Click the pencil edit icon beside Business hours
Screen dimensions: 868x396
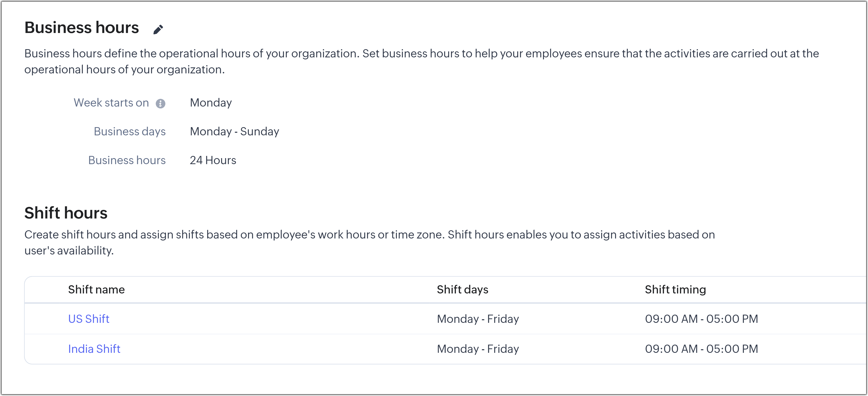click(158, 29)
